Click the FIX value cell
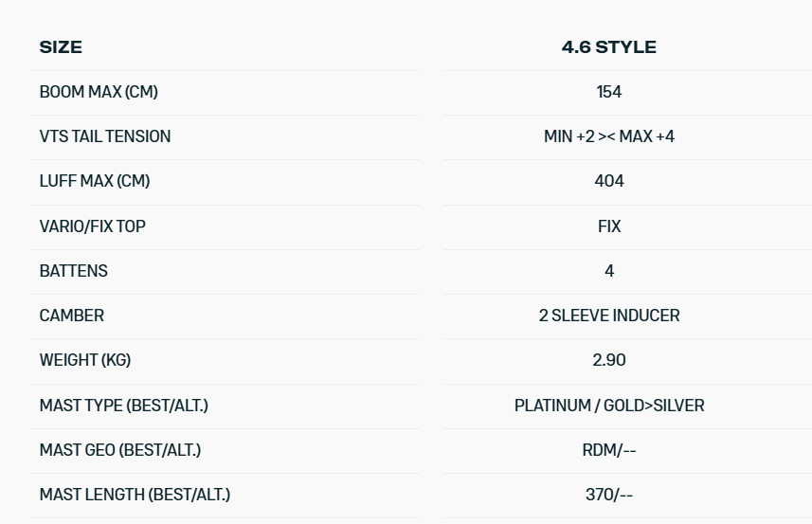The height and width of the screenshot is (524, 812). [x=608, y=226]
